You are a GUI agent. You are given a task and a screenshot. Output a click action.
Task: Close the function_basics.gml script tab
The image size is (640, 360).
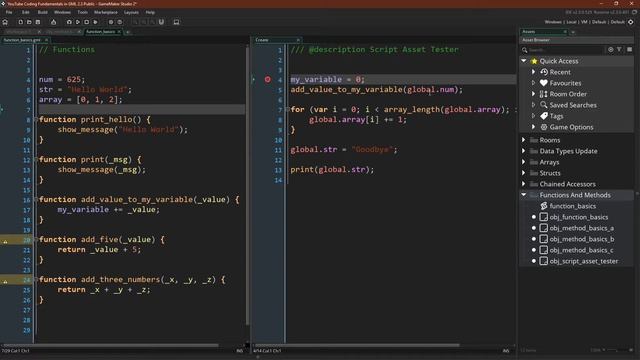[46, 40]
